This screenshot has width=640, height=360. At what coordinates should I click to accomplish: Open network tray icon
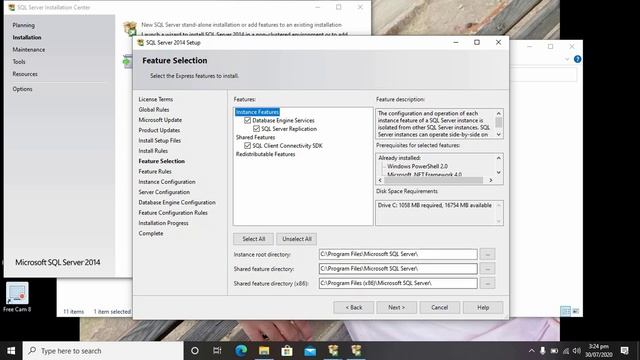(x=566, y=351)
